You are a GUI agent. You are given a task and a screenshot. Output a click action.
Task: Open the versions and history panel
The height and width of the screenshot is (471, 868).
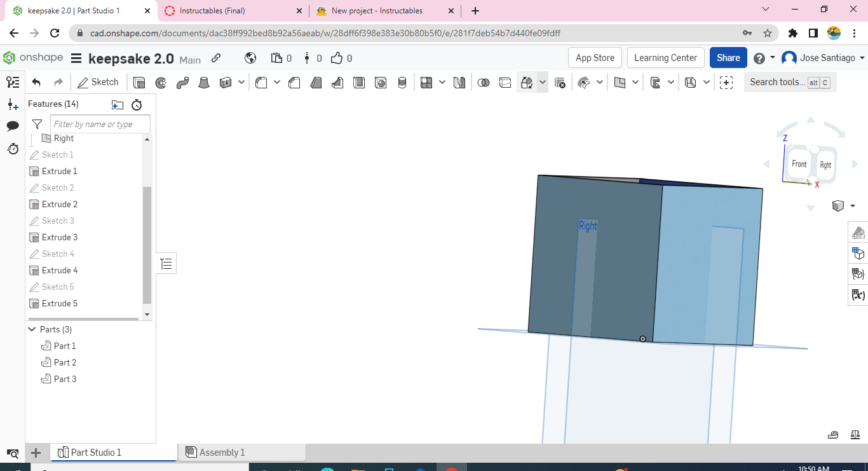coord(13,82)
